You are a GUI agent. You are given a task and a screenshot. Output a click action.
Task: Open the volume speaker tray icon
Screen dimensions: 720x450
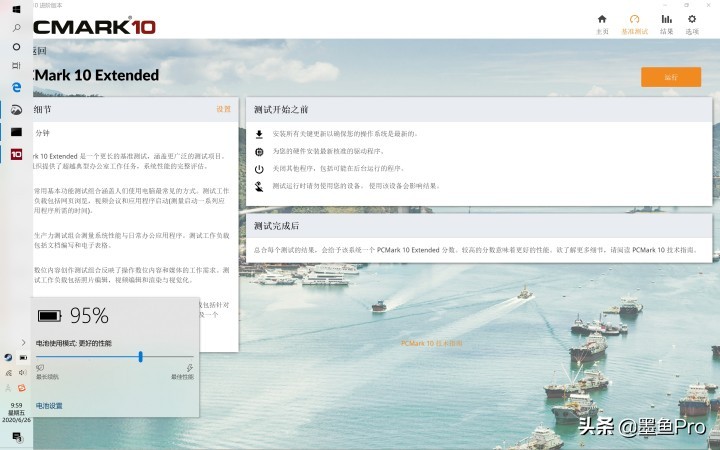tap(22, 373)
